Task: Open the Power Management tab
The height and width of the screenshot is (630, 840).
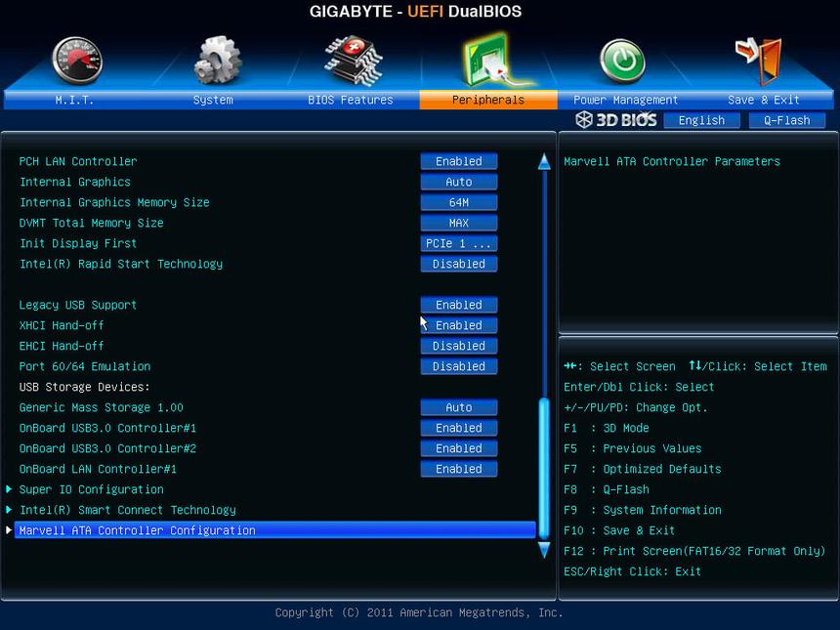Action: 625,100
